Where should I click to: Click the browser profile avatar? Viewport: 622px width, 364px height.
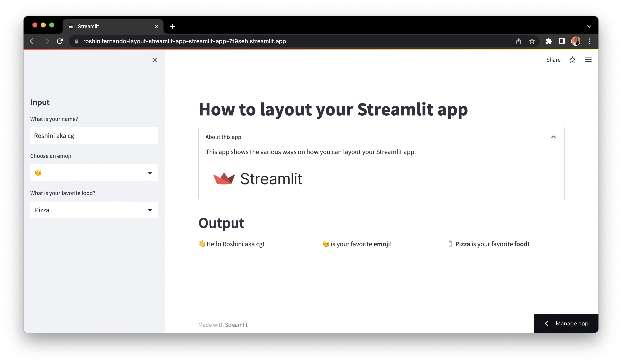(x=576, y=41)
